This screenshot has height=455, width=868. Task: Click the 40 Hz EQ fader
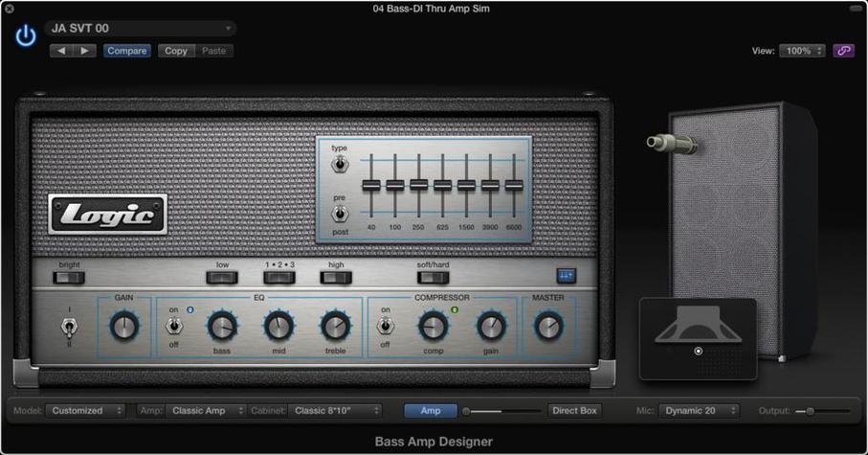pyautogui.click(x=371, y=186)
